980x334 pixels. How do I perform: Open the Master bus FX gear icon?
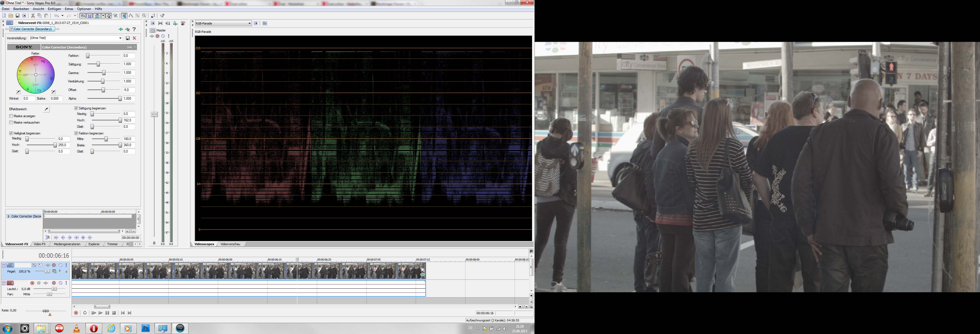click(x=158, y=36)
